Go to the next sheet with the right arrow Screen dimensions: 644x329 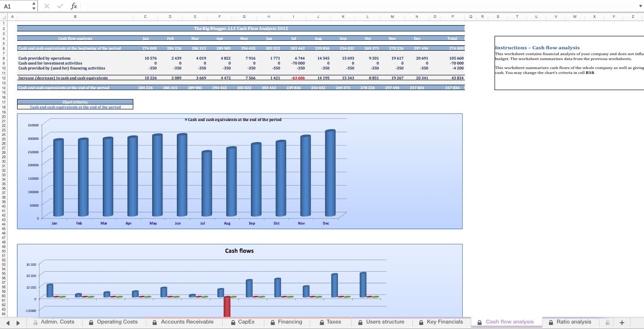pos(19,322)
